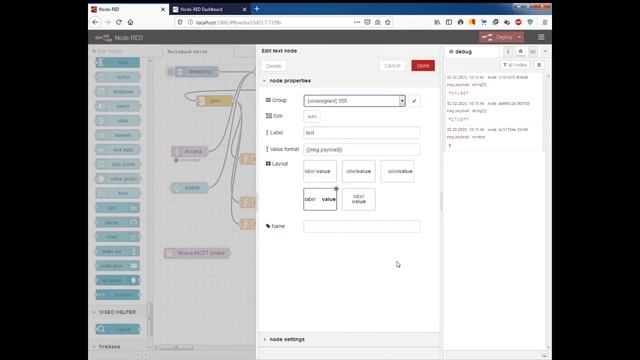Select the button node on canvas
This screenshot has width=640, height=360.
189,188
